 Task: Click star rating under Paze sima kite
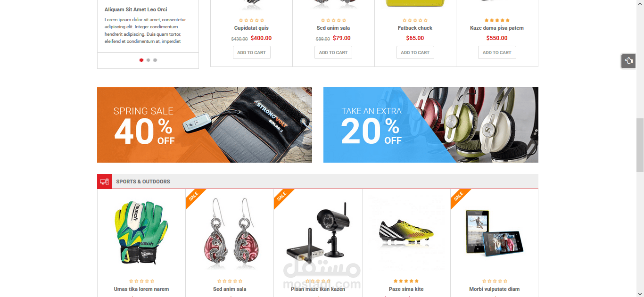(x=406, y=281)
